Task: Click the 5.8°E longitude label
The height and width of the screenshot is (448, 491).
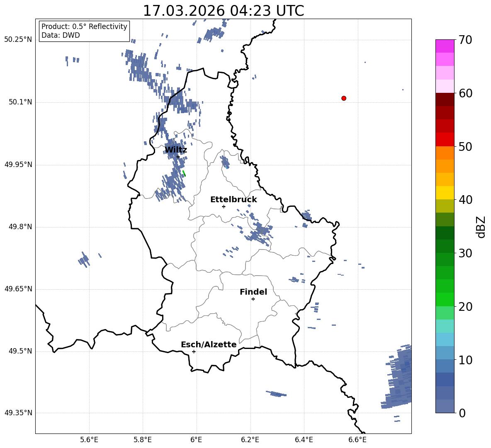Action: pyautogui.click(x=143, y=440)
